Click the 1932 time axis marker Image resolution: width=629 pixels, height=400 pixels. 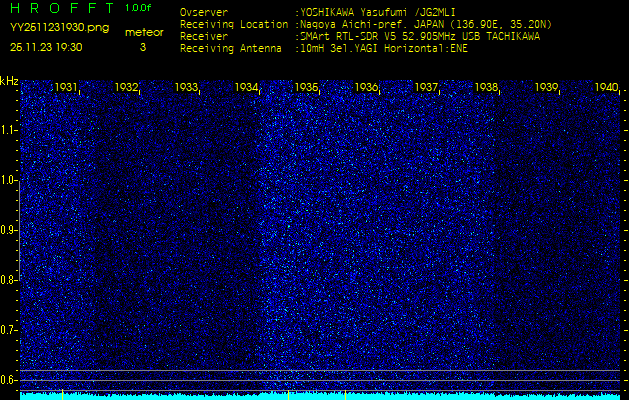(x=126, y=87)
